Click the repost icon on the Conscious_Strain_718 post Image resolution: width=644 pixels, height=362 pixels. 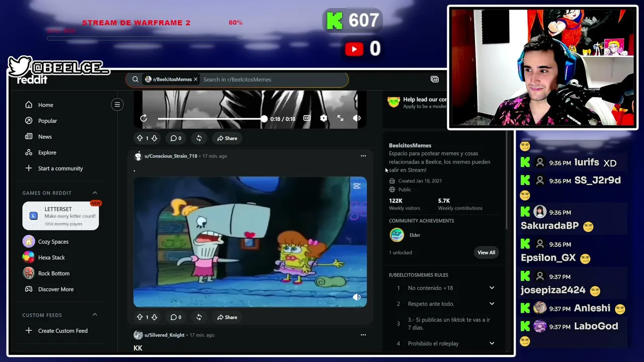click(x=199, y=317)
